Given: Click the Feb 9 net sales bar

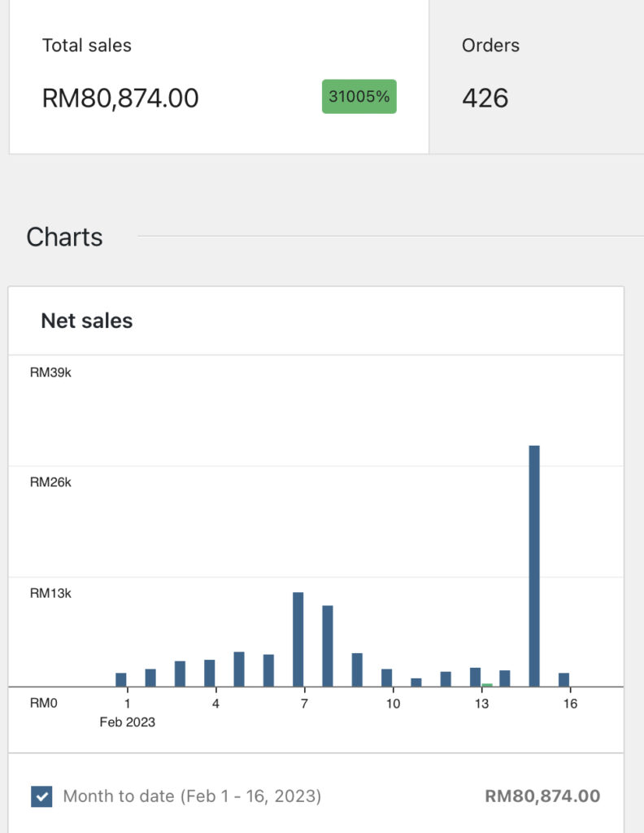Looking at the screenshot, I should pos(357,670).
